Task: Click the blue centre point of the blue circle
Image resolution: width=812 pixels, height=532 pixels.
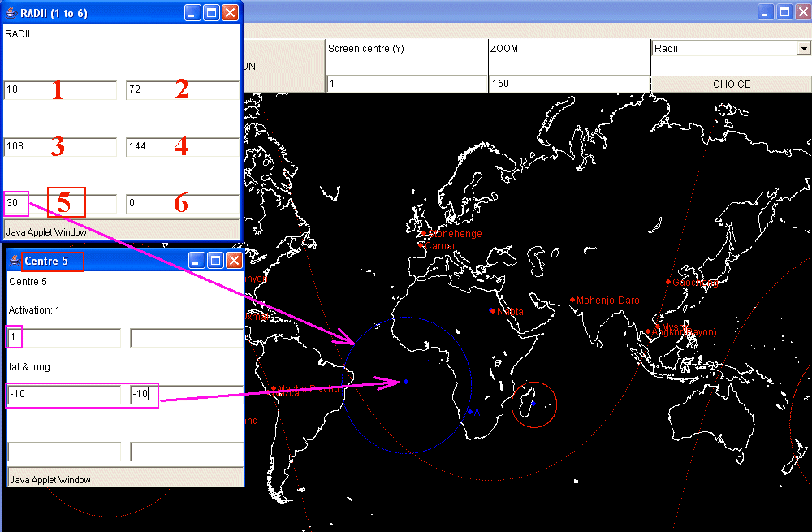Action: point(406,382)
